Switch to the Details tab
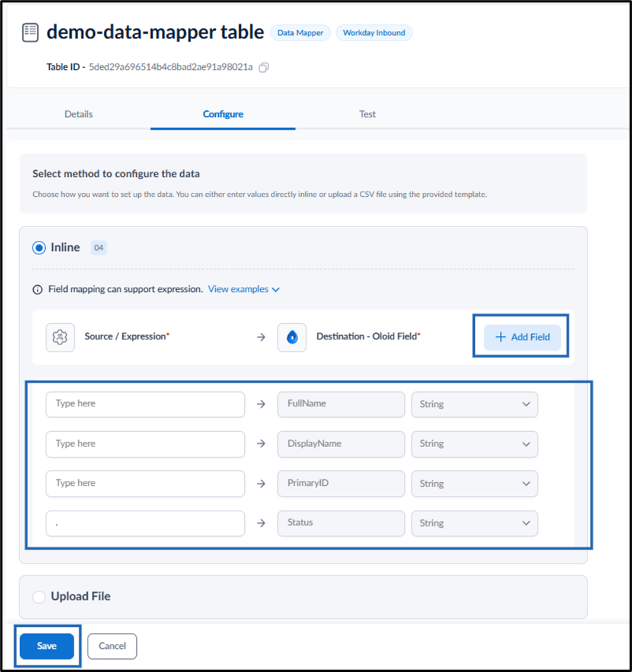The width and height of the screenshot is (632, 672). [78, 114]
